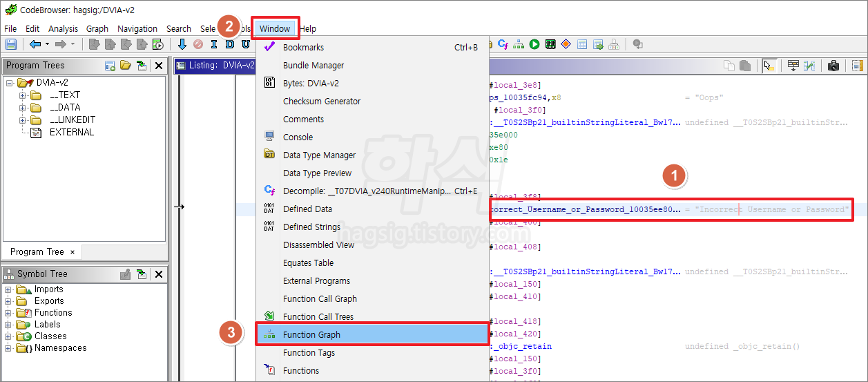Collapse the DVIA-v2 root tree node
This screenshot has width=868, height=382.
pos(10,82)
